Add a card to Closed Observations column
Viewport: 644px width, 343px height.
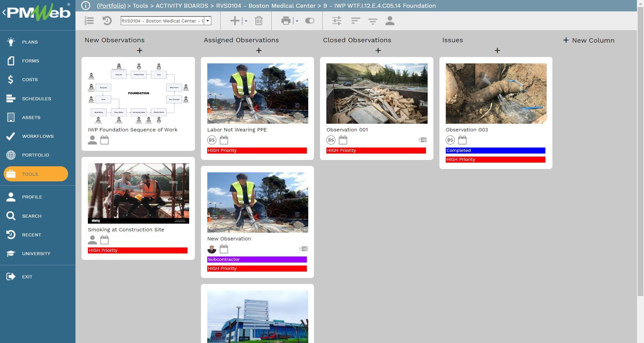click(x=378, y=50)
